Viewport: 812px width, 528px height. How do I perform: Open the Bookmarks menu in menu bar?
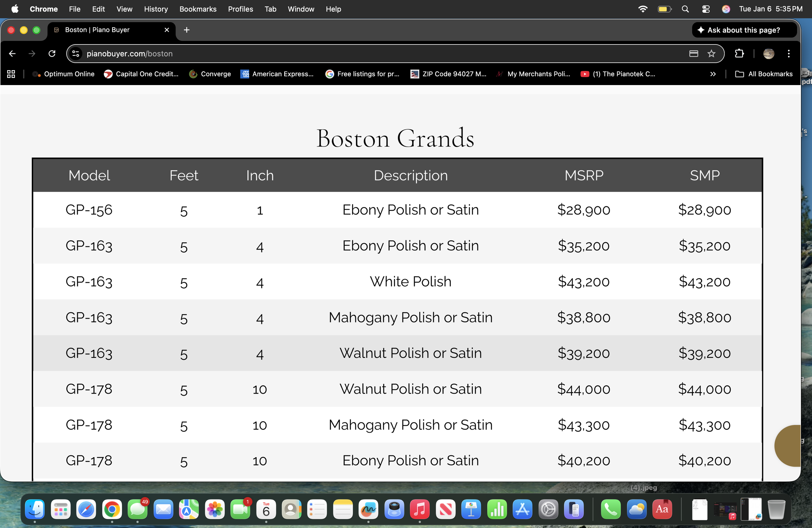(x=198, y=9)
